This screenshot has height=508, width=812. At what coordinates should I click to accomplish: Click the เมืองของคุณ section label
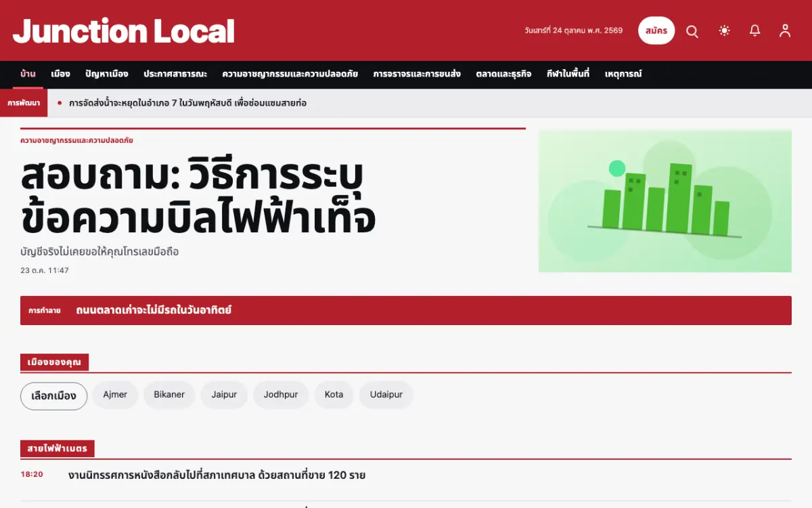tap(54, 362)
